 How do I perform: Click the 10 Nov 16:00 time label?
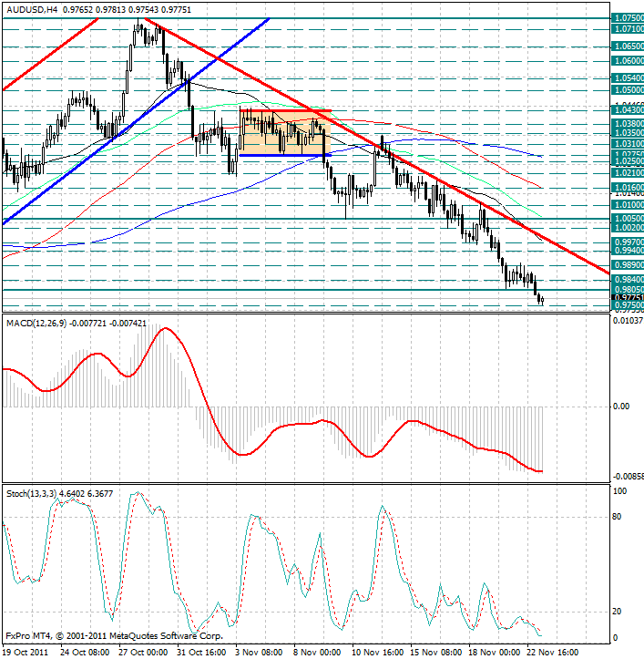(376, 653)
